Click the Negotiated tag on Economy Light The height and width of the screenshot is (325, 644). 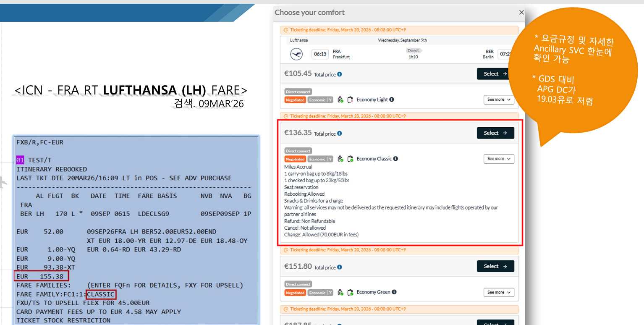[295, 100]
